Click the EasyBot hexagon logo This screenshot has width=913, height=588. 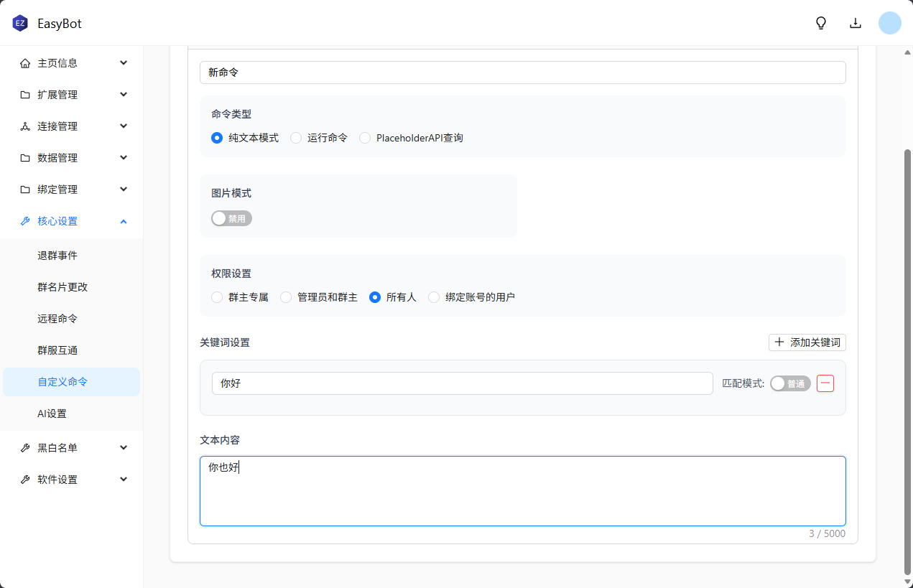tap(20, 24)
